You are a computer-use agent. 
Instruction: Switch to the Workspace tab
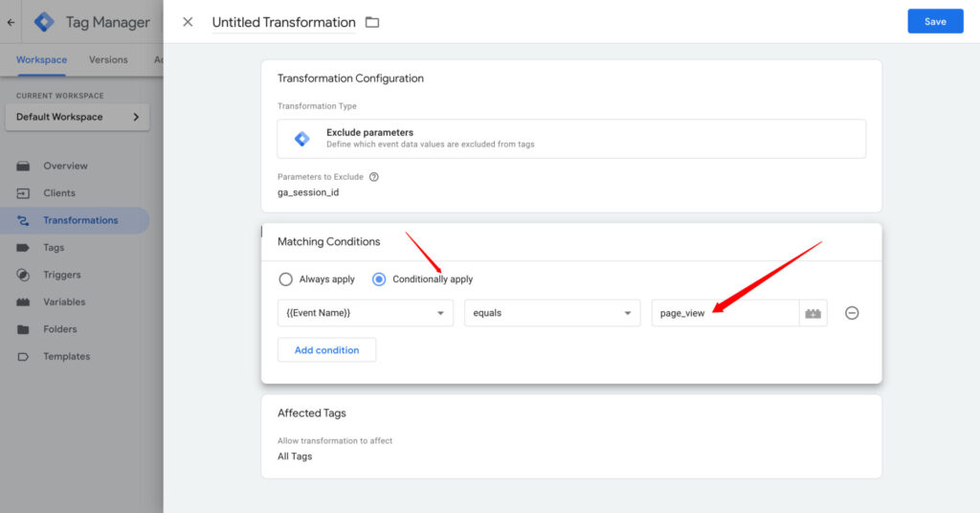click(41, 59)
